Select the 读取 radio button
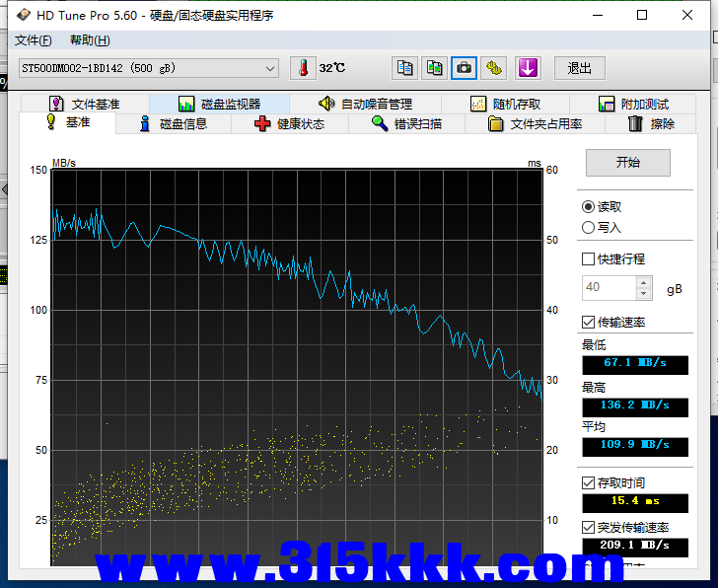 (x=589, y=207)
